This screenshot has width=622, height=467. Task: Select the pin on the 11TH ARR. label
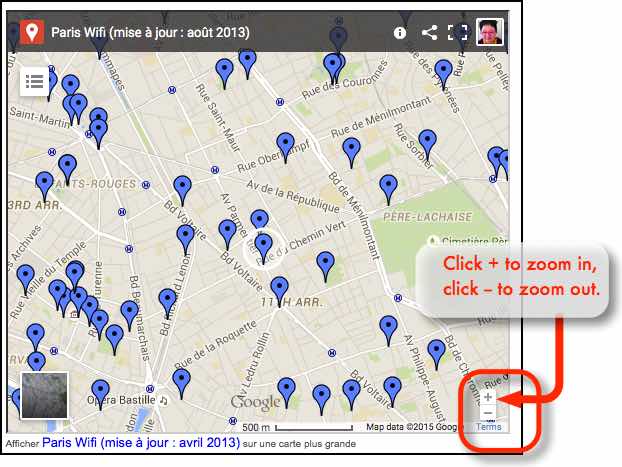pyautogui.click(x=280, y=292)
